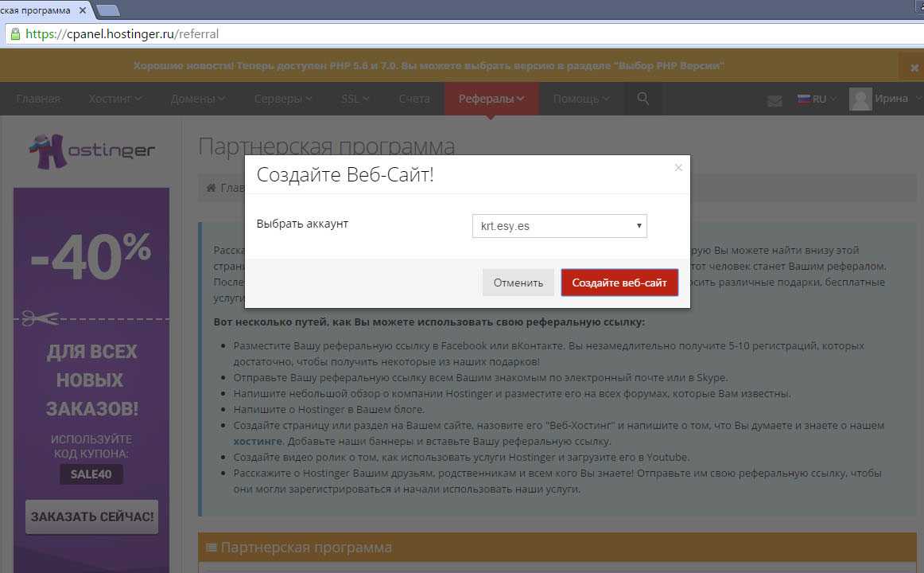Click the user avatar next to Ирина
This screenshot has height=573, width=924.
860,99
